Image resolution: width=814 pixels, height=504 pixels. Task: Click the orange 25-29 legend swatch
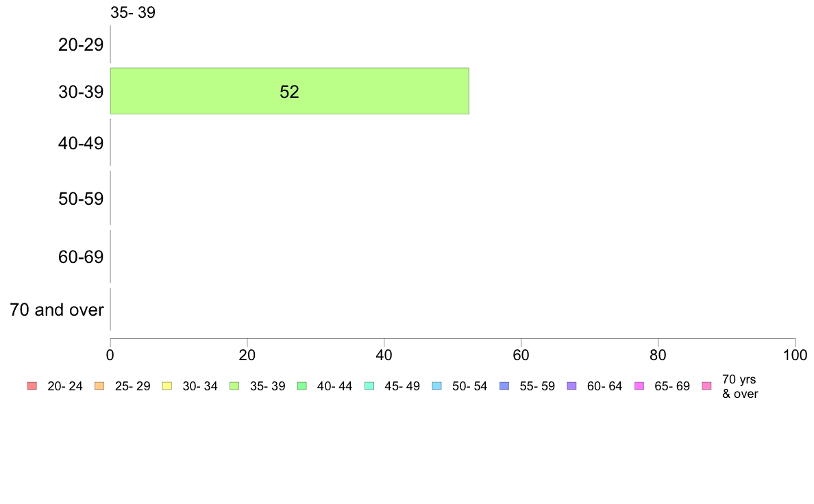pyautogui.click(x=99, y=386)
